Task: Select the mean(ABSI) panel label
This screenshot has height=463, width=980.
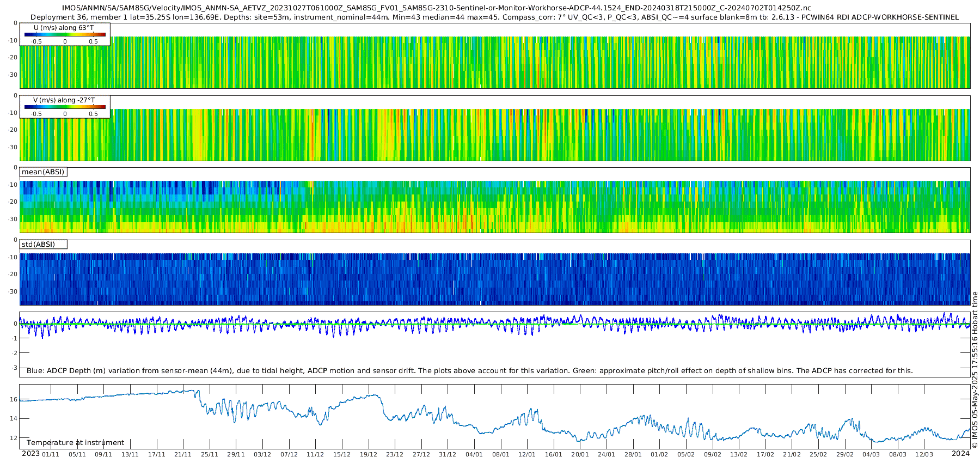Action: [43, 172]
